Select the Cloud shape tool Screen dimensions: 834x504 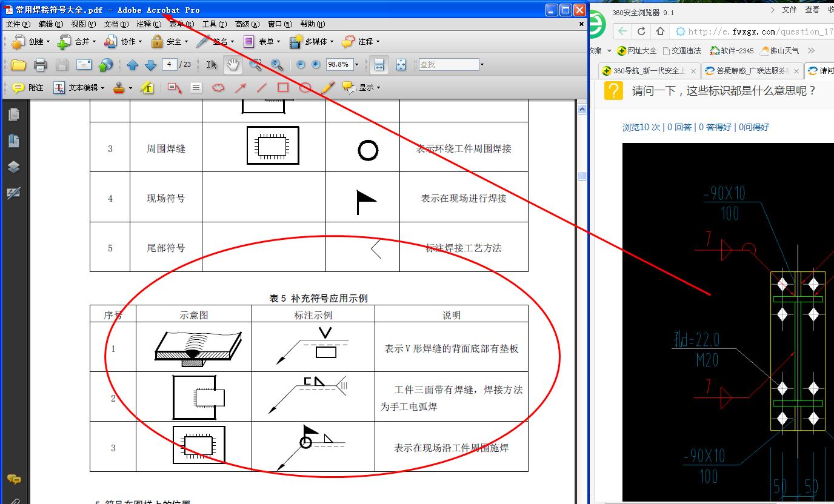click(218, 88)
